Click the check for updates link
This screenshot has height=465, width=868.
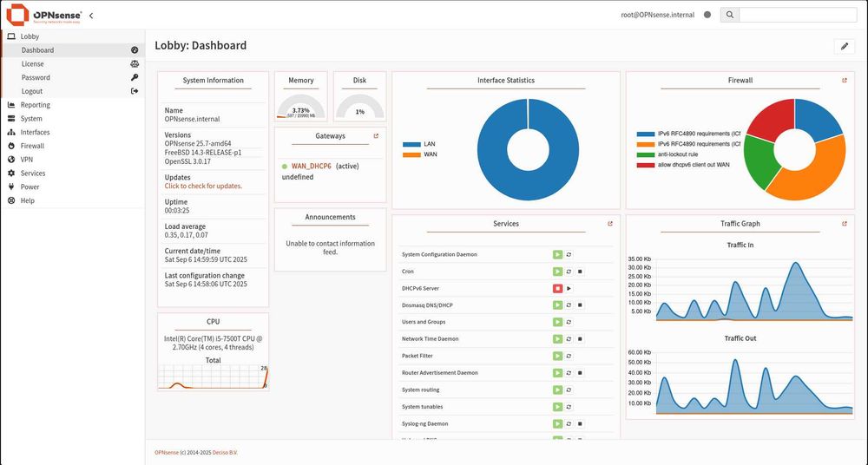203,186
